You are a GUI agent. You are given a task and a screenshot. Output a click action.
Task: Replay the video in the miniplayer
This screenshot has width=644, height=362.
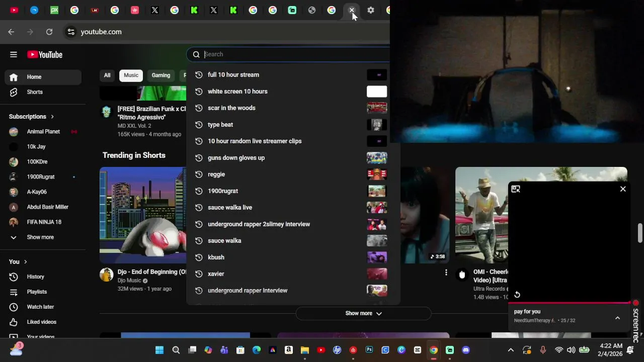click(x=517, y=295)
